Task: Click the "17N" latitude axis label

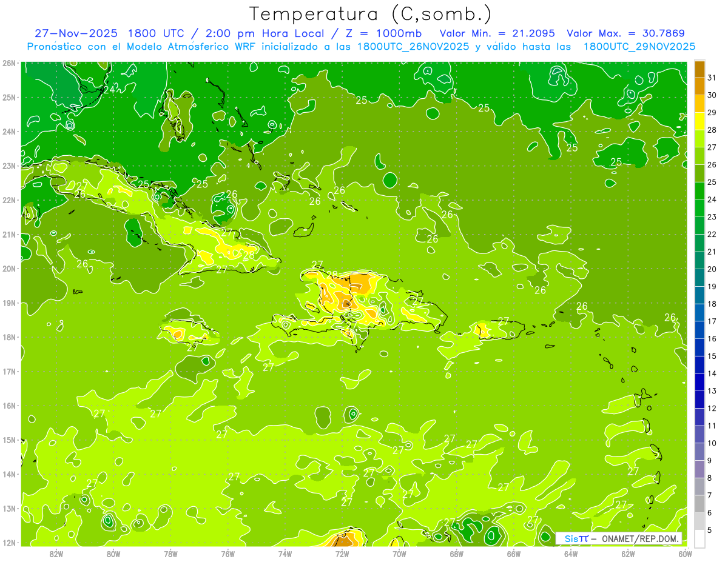Action: tap(8, 372)
